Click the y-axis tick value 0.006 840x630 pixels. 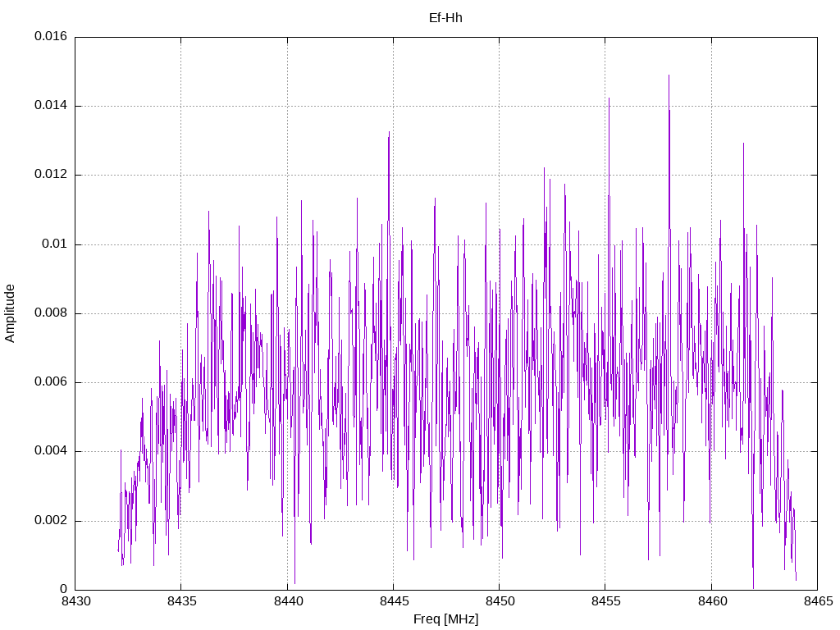51,382
